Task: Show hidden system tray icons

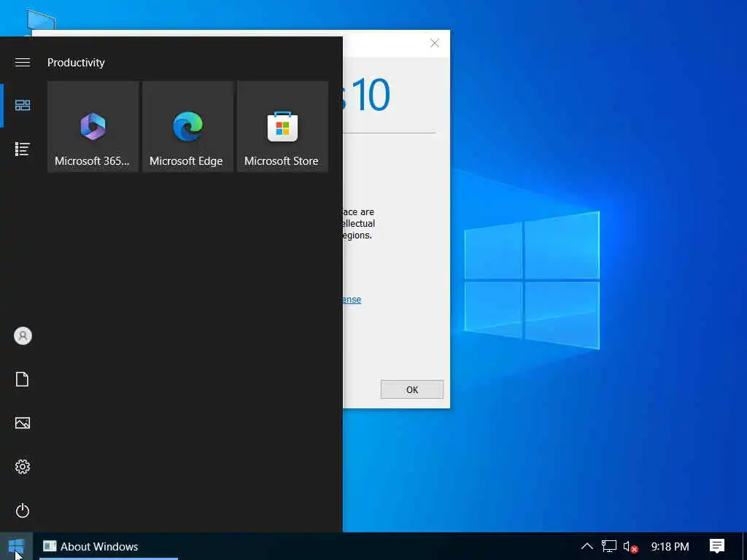Action: 587,546
